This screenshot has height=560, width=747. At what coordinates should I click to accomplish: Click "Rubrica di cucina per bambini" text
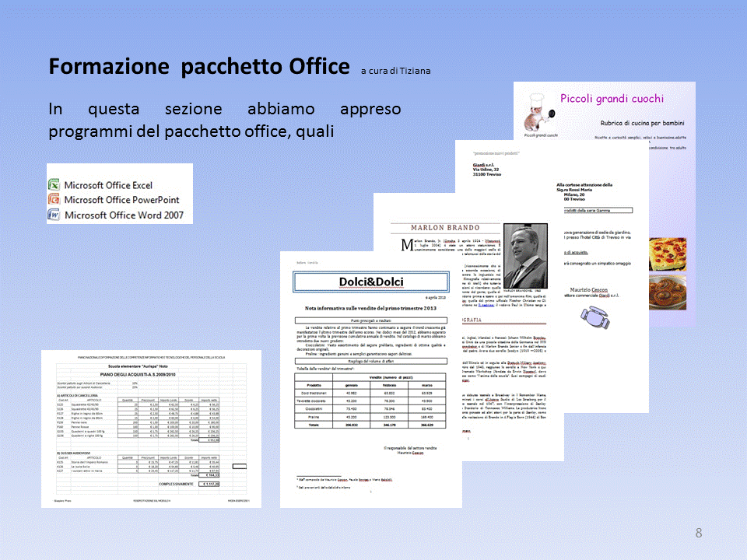[642, 123]
